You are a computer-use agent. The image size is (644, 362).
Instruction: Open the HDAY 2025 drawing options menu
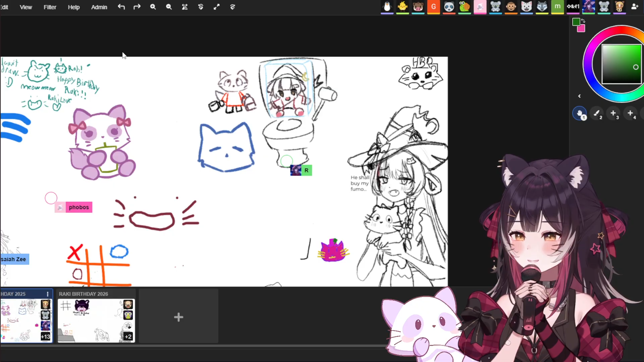click(x=48, y=294)
